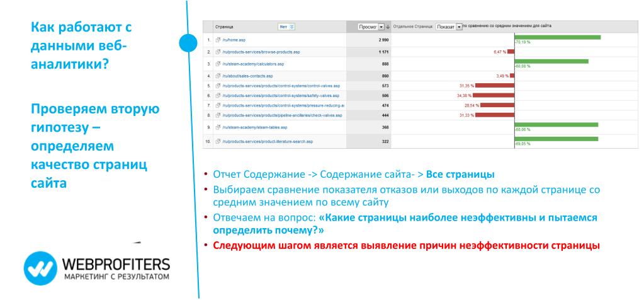Click the bold 'Все страницы' text
The width and height of the screenshot is (644, 300).
(460, 174)
